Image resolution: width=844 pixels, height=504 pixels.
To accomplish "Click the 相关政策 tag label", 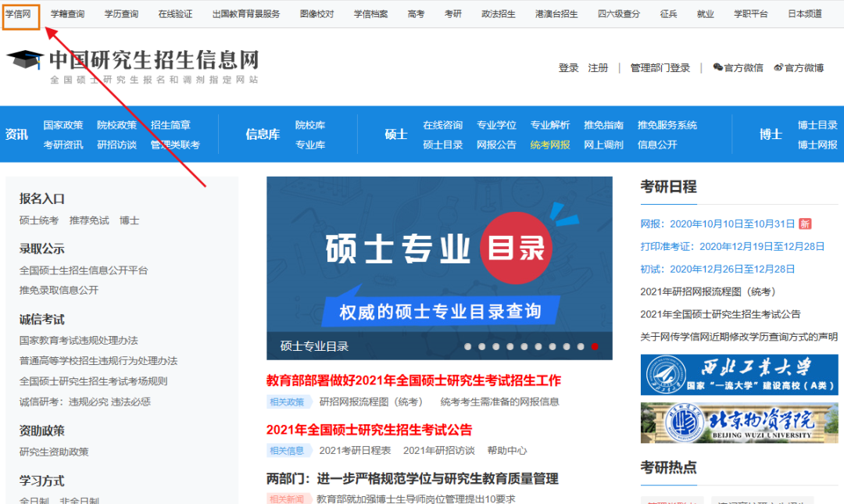I will point(287,402).
